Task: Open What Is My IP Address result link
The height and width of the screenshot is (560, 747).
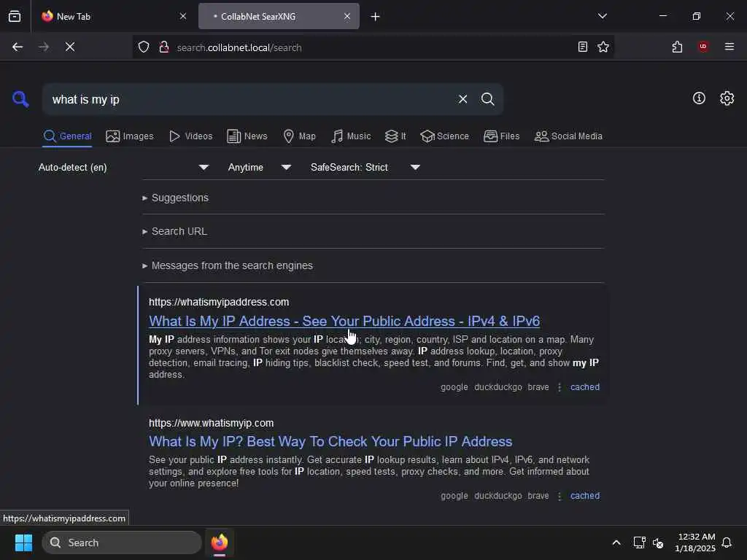Action: click(344, 321)
